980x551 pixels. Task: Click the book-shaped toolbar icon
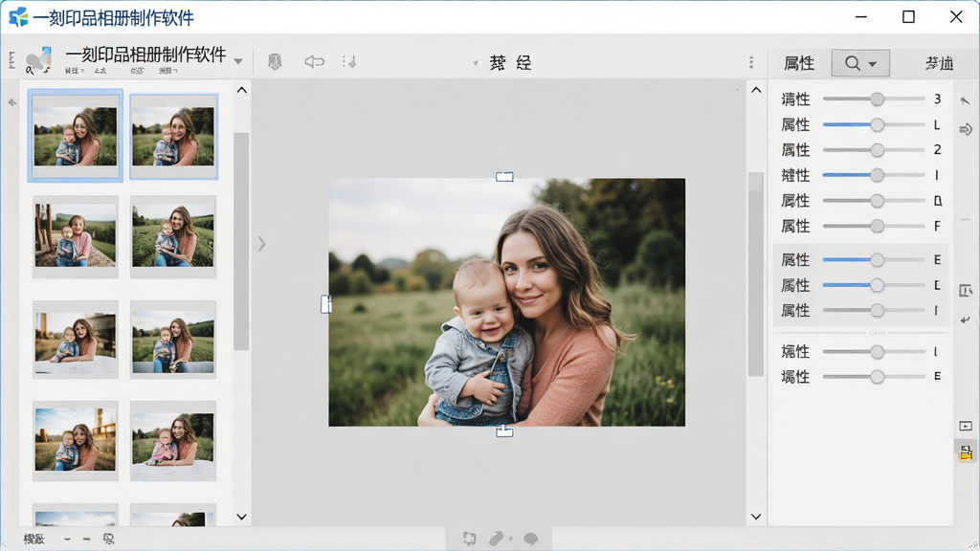[x=275, y=61]
